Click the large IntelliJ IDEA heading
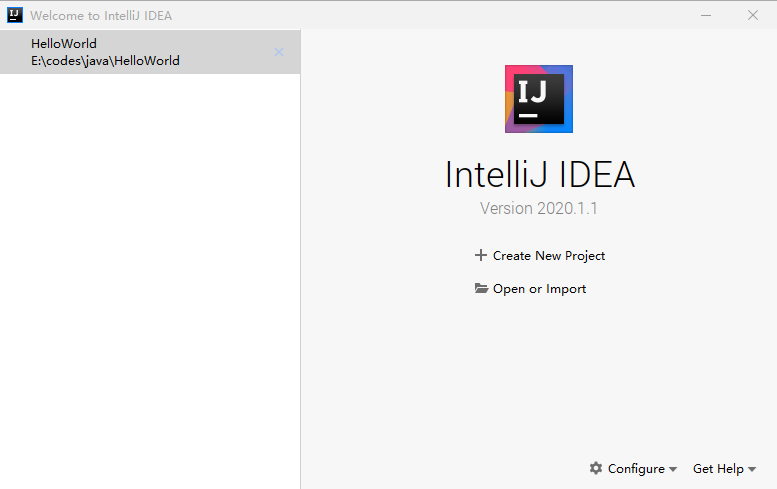Screen dimensions: 777x489 pos(539,174)
